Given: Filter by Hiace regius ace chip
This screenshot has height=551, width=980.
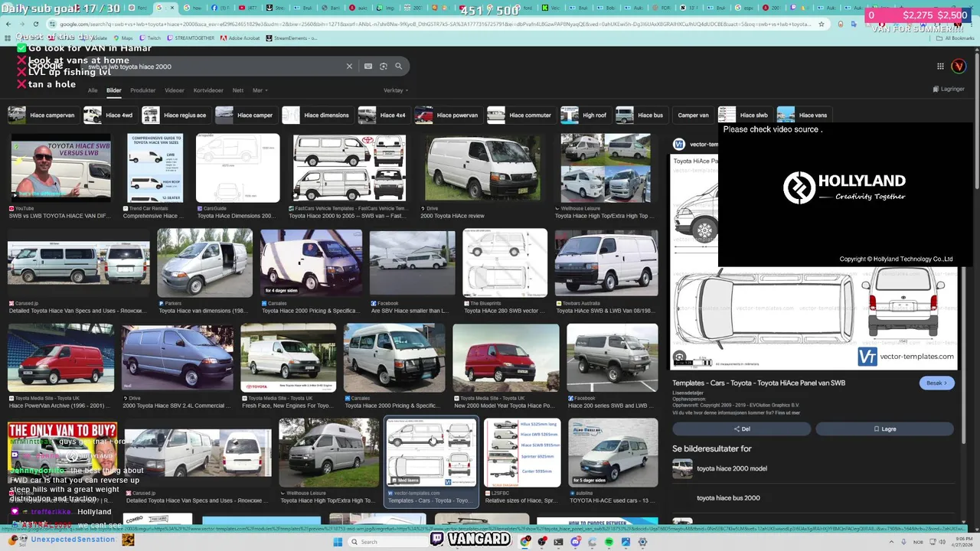Looking at the screenshot, I should point(175,116).
